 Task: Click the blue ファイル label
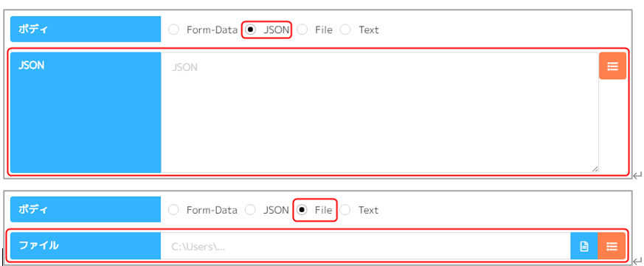[86, 246]
